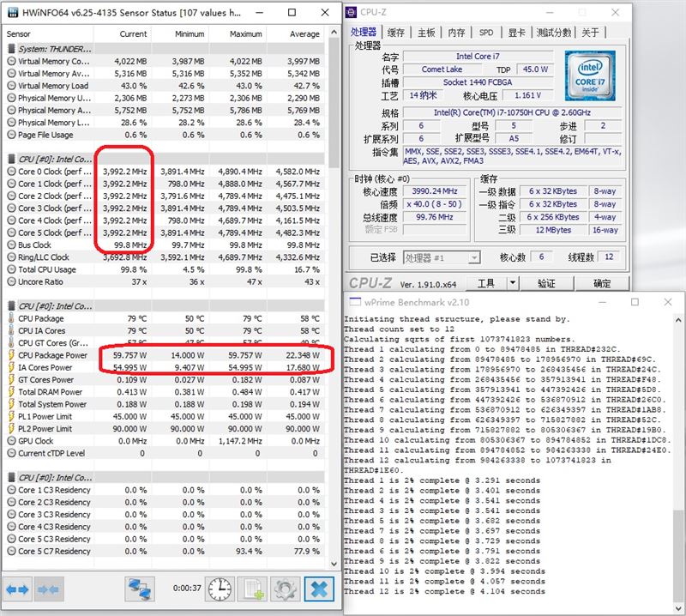686x616 pixels.
Task: Minimize the wPrime Benchmark window
Action: [x=602, y=302]
